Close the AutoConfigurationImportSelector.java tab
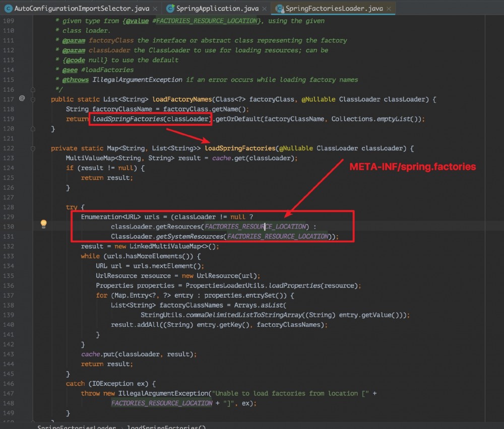Image resolution: width=504 pixels, height=429 pixels. pos(155,9)
